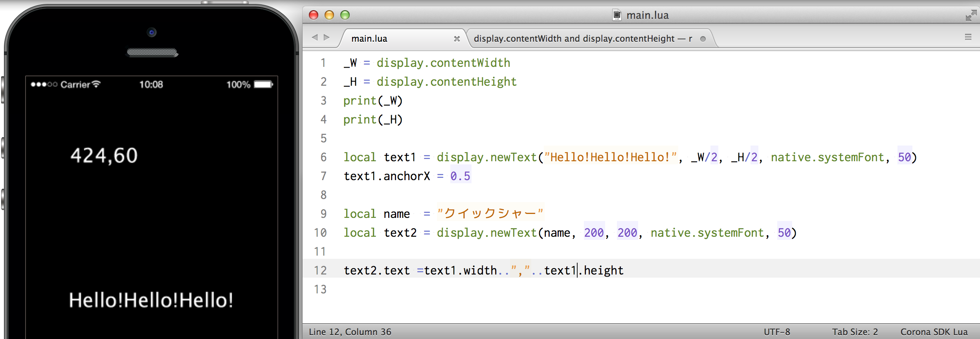Go to previous tab with left arrow
The image size is (980, 339).
click(314, 37)
